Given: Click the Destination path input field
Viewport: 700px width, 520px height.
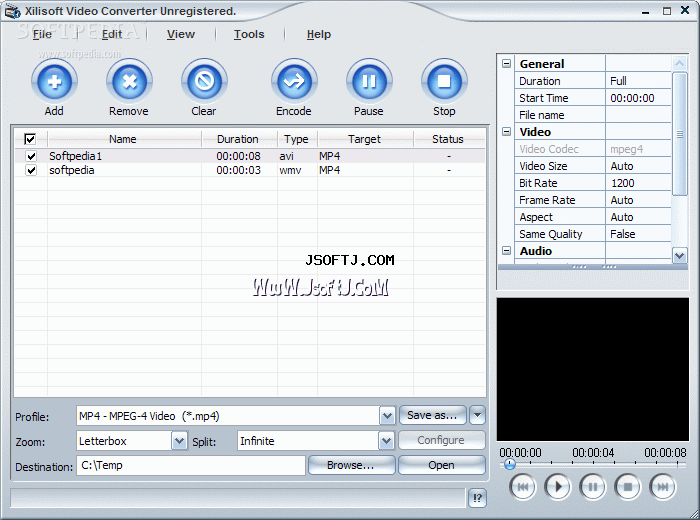Looking at the screenshot, I should tap(191, 466).
